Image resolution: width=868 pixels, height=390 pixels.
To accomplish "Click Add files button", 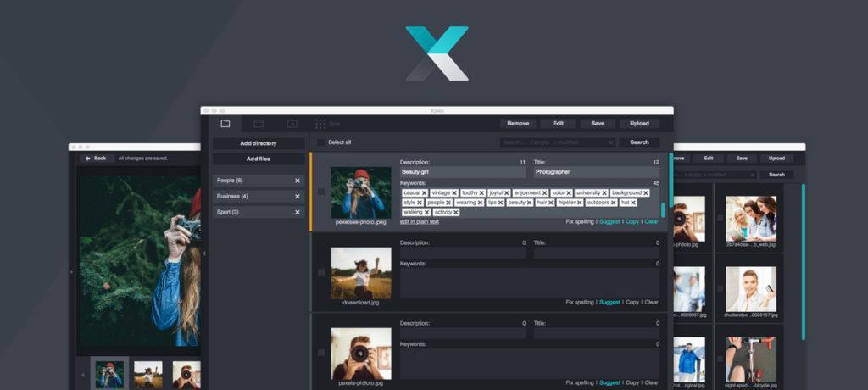I will click(x=259, y=159).
